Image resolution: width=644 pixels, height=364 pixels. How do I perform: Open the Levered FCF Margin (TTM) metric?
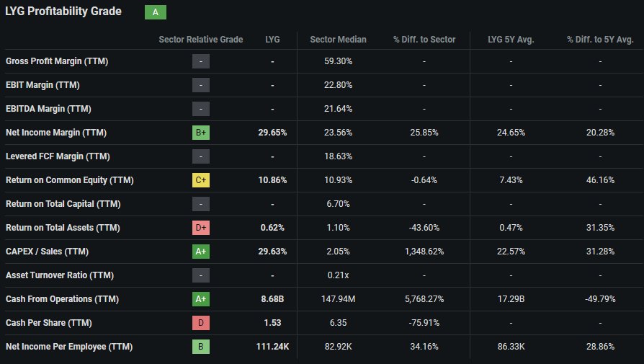tap(58, 156)
